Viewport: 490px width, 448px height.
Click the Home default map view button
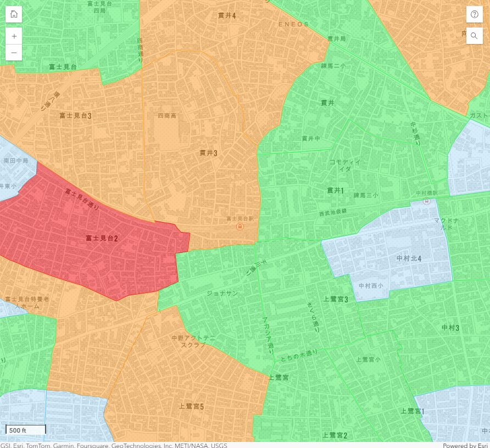pyautogui.click(x=14, y=14)
